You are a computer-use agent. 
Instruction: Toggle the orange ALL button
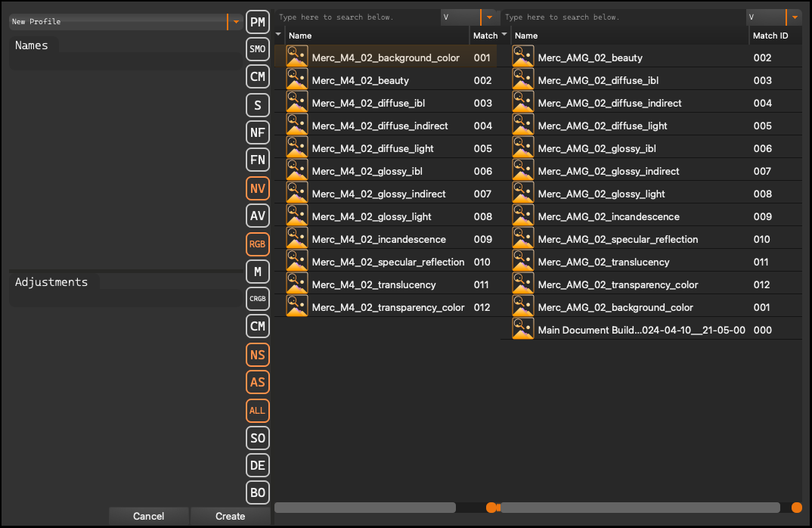coord(257,411)
